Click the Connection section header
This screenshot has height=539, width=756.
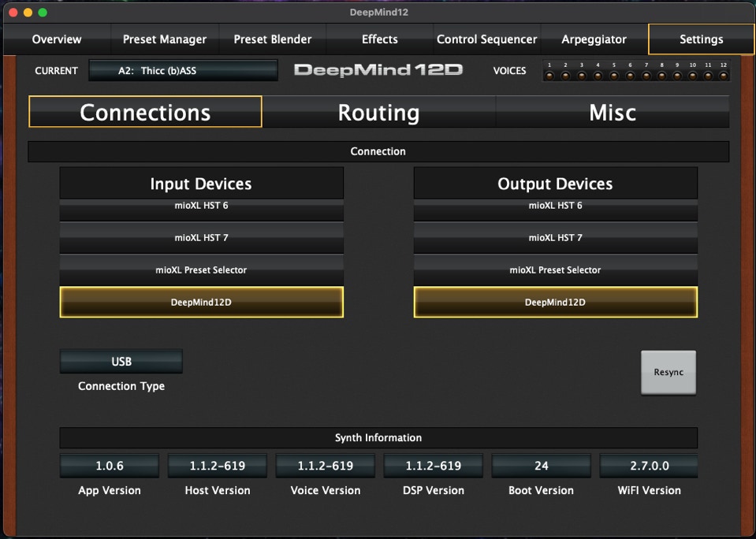click(378, 151)
